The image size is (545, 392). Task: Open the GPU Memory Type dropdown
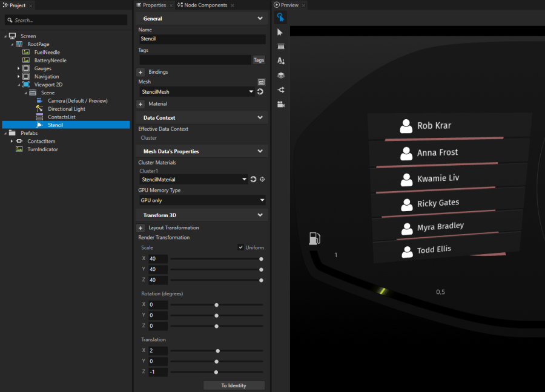(202, 200)
